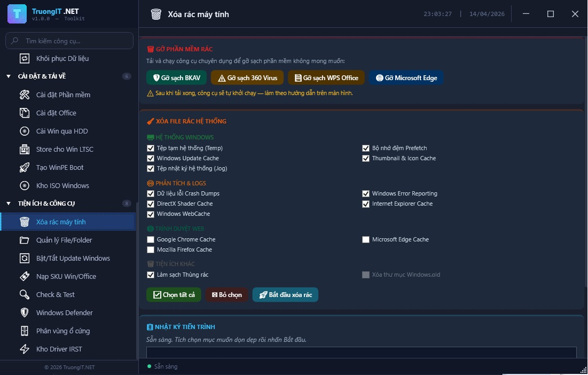Click the Cài đặt Office box icon
The height and width of the screenshot is (375, 588).
click(25, 113)
